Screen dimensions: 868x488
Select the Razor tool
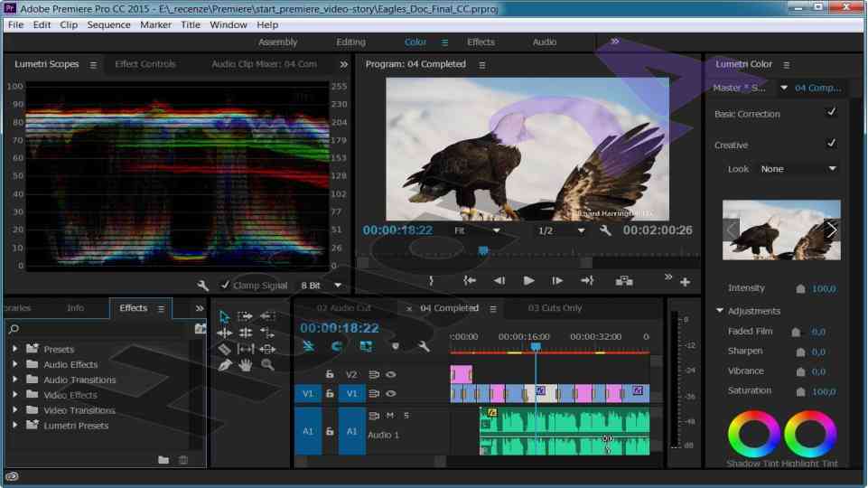pos(225,349)
